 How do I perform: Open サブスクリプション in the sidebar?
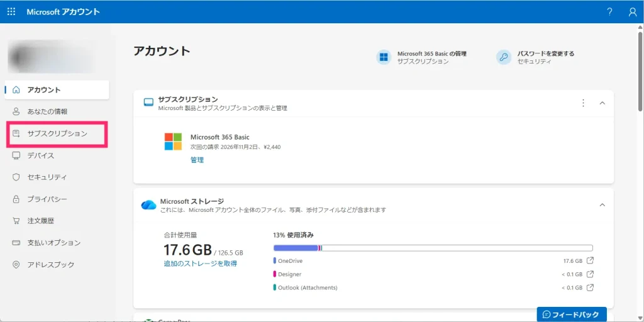pyautogui.click(x=57, y=134)
